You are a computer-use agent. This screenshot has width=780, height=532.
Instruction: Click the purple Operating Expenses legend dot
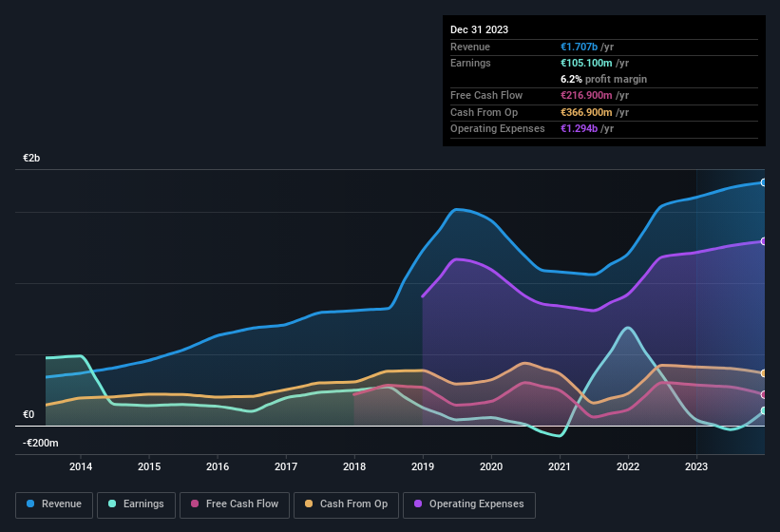tap(414, 503)
